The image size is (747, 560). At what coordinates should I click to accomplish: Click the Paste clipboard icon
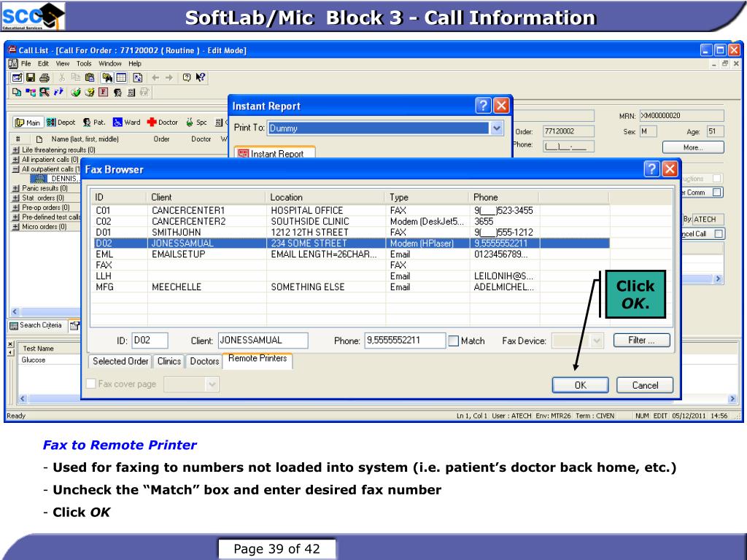click(x=89, y=77)
